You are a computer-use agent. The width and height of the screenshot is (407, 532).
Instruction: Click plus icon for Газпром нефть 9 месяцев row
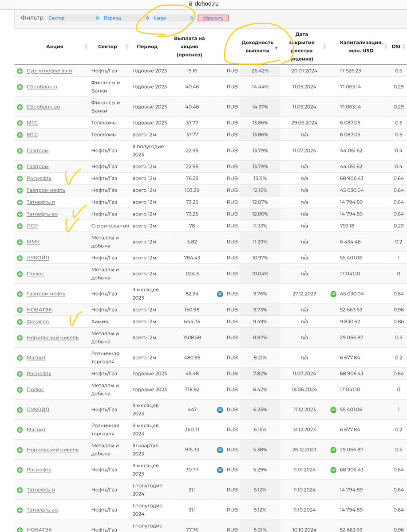click(20, 294)
